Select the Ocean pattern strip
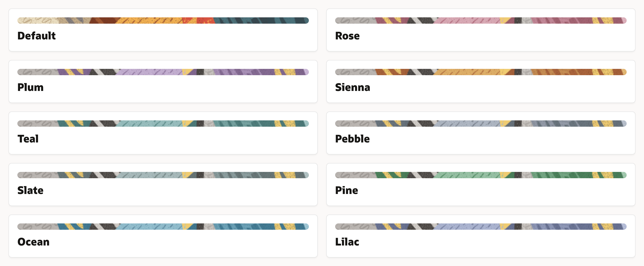The height and width of the screenshot is (266, 644). pos(163,227)
